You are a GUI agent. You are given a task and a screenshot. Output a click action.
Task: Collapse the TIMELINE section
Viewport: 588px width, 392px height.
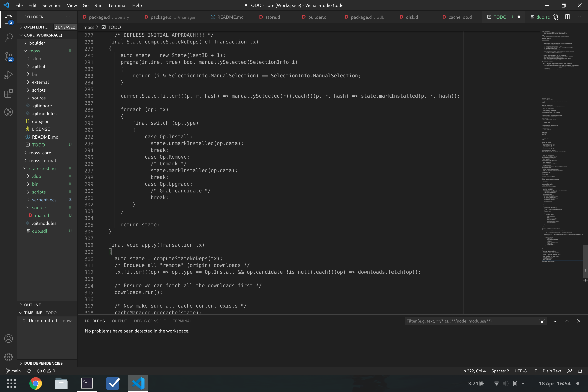click(47, 313)
